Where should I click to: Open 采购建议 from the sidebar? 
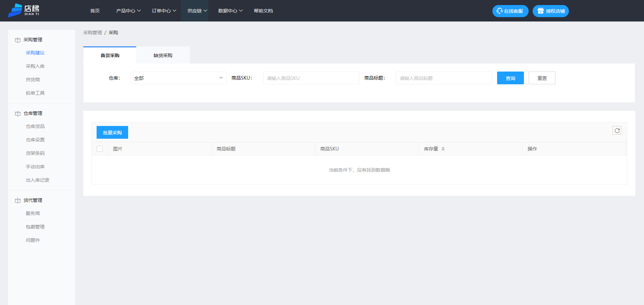[35, 53]
